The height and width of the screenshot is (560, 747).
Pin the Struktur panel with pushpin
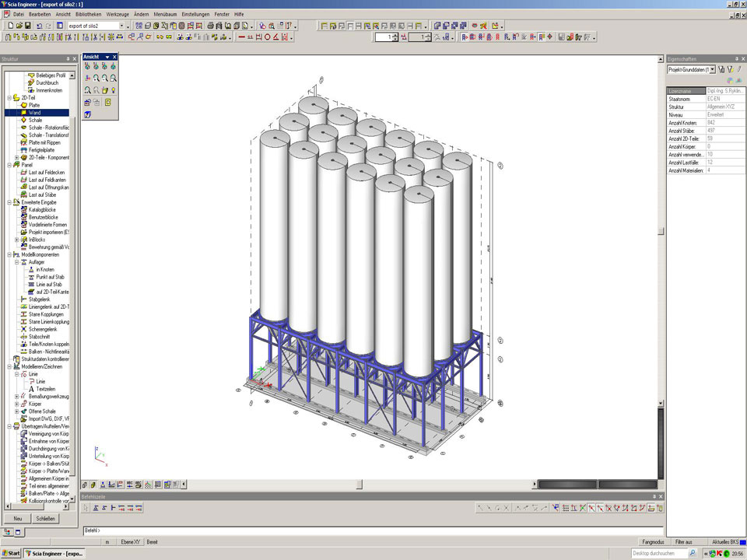[66, 58]
